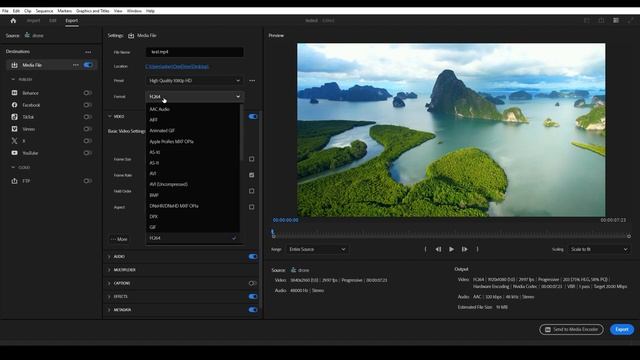640x360 pixels.
Task: Expand the AUDIO section
Action: (109, 256)
